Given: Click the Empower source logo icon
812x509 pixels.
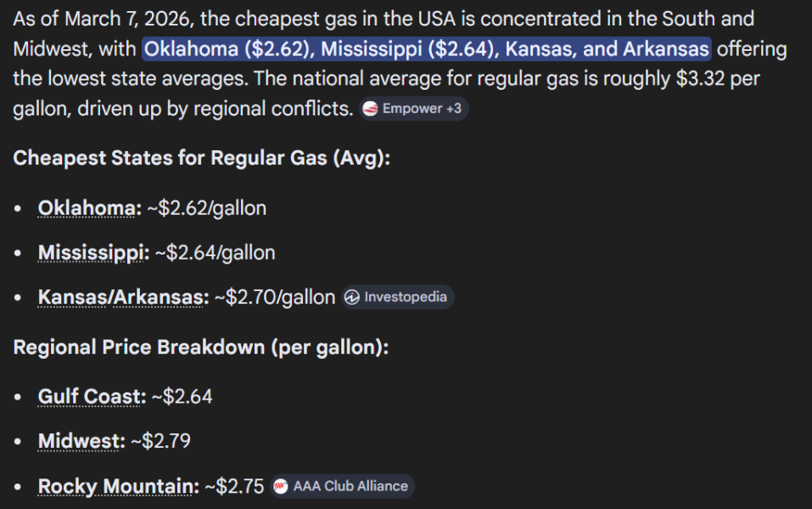Looking at the screenshot, I should tap(371, 109).
